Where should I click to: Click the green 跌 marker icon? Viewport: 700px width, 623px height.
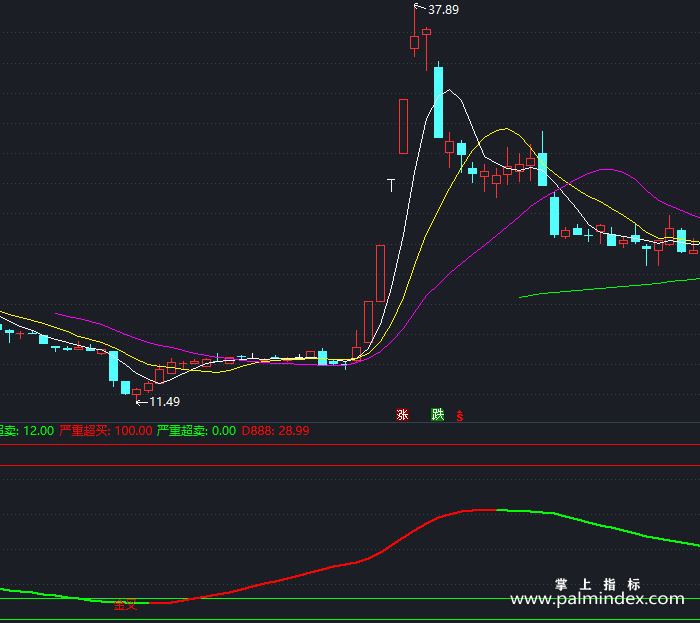click(438, 415)
